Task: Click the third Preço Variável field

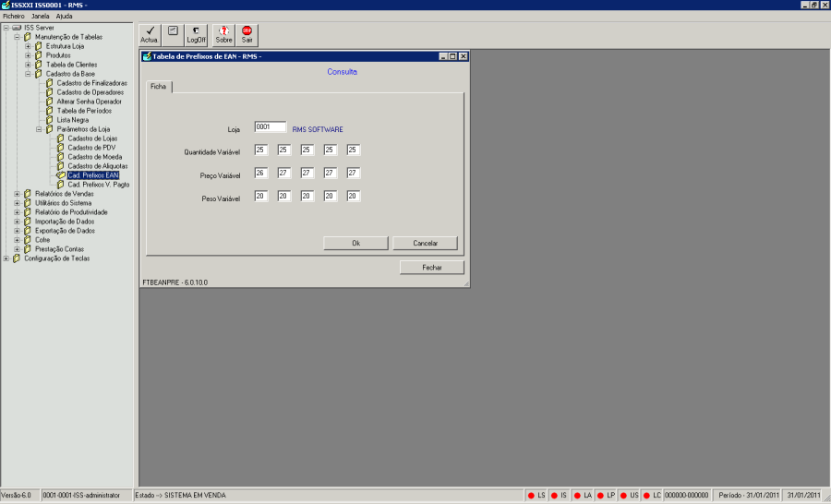Action: (307, 173)
